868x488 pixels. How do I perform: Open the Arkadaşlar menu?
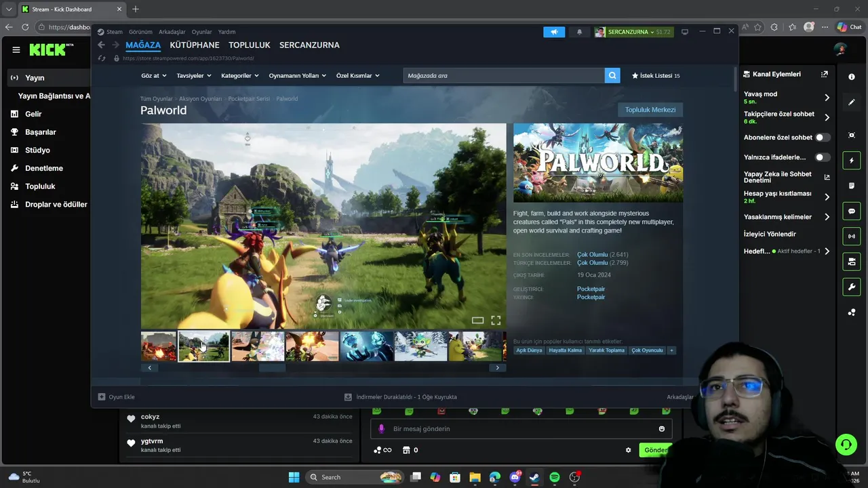coord(172,32)
